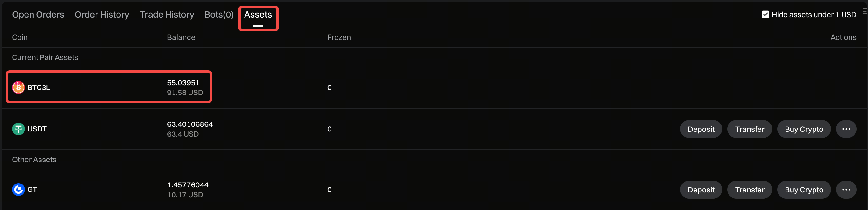Transfer GT with the Transfer button

[750, 190]
